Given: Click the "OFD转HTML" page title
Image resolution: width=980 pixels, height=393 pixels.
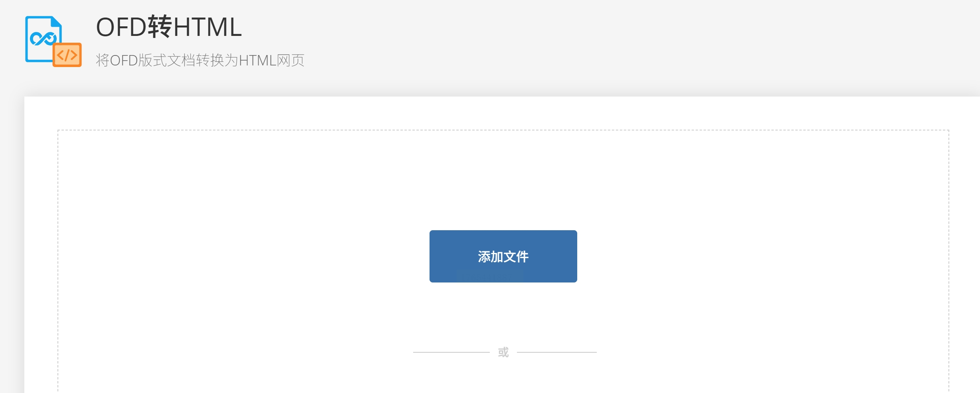Looking at the screenshot, I should (169, 27).
